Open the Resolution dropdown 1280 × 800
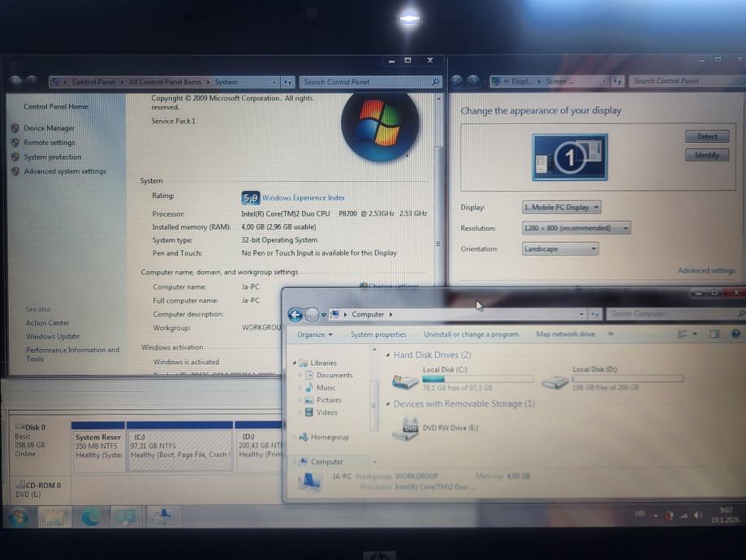 click(x=576, y=228)
